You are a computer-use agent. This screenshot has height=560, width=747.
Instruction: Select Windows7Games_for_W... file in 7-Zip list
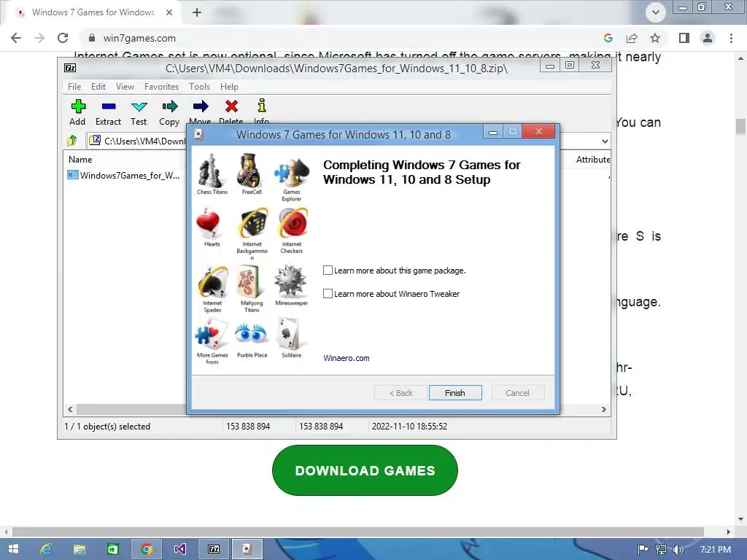(x=124, y=175)
